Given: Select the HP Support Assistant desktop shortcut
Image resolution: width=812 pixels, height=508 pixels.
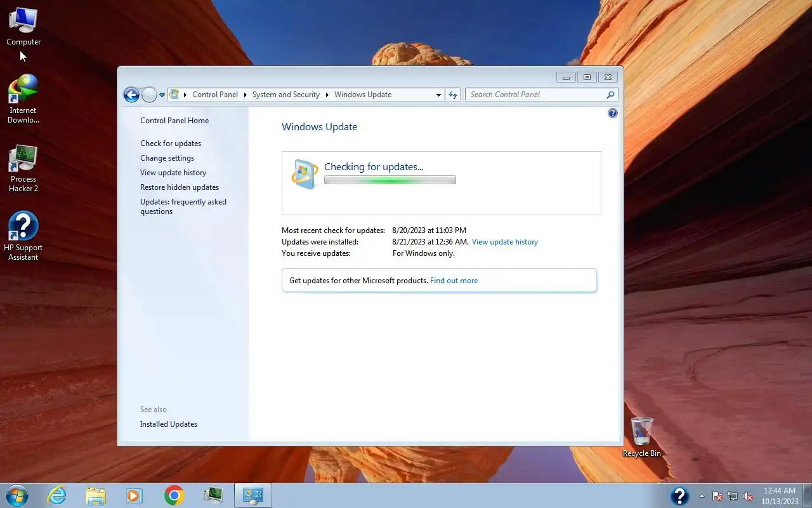Looking at the screenshot, I should [x=23, y=236].
